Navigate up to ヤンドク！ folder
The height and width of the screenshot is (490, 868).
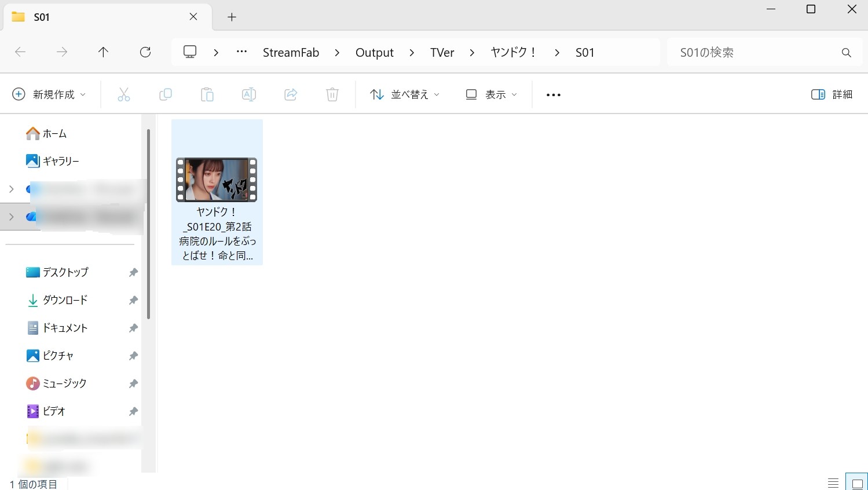click(x=103, y=52)
